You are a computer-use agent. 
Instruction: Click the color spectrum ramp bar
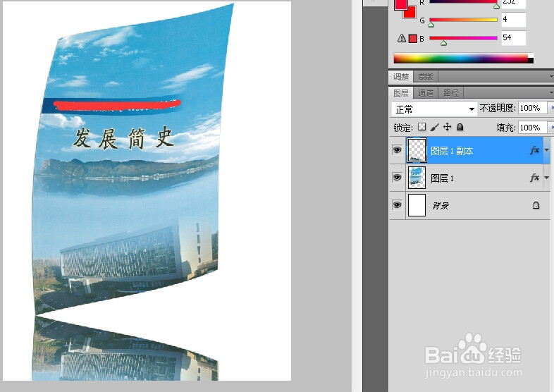coord(463,59)
